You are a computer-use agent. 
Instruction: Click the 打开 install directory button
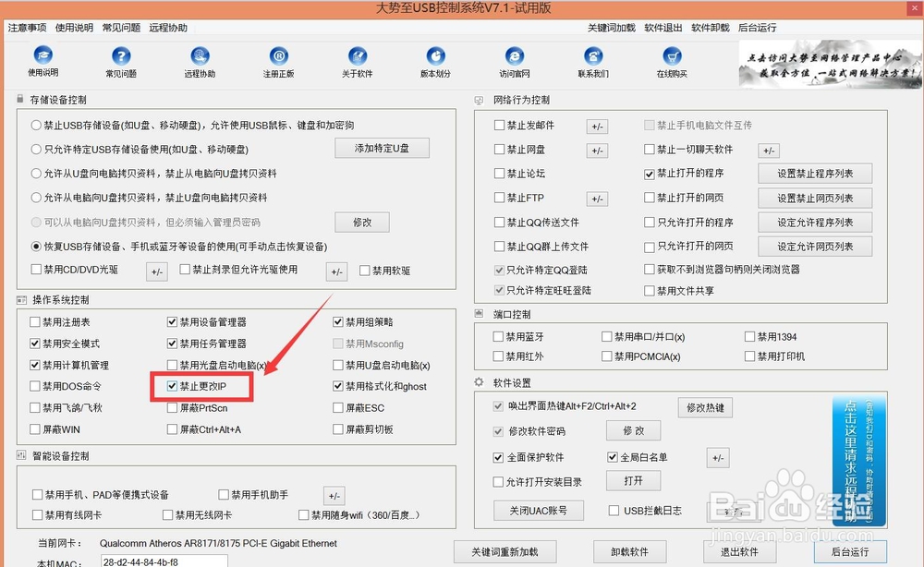[x=634, y=481]
